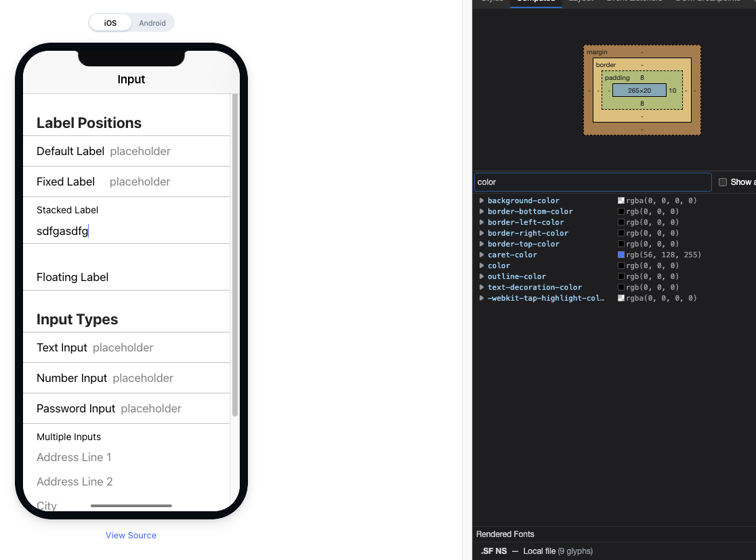Click the Rendered Fonts section header

click(x=505, y=534)
